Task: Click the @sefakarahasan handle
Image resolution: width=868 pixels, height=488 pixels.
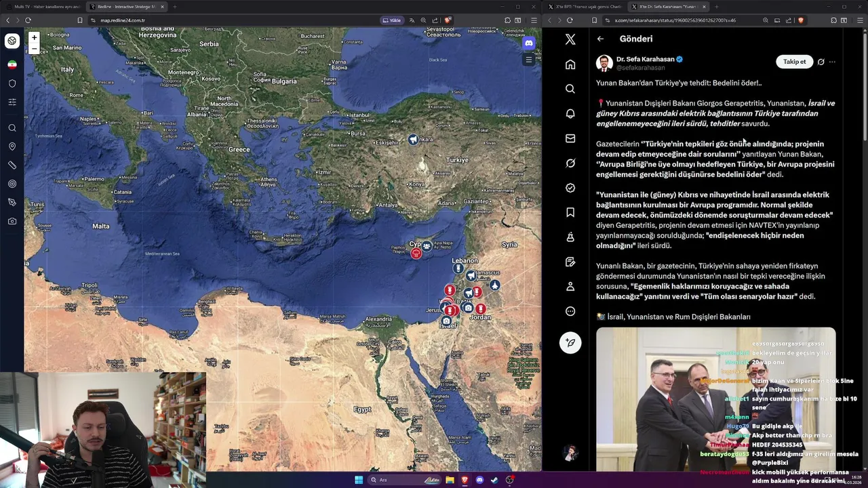Action: click(640, 68)
